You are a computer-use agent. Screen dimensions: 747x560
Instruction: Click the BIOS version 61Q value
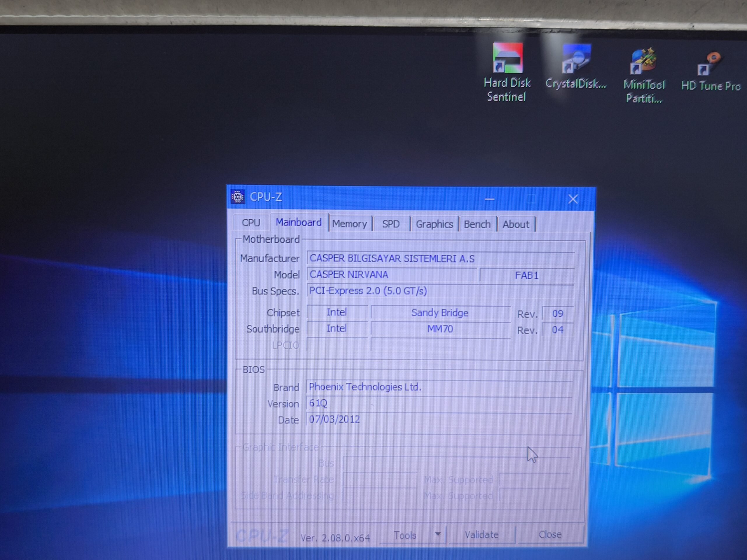[439, 403]
